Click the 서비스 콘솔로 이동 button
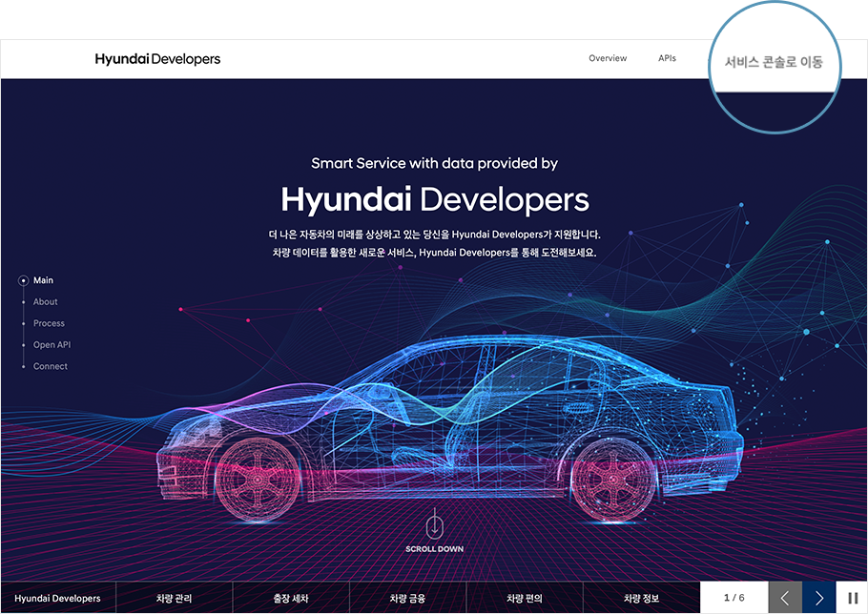 coord(773,64)
